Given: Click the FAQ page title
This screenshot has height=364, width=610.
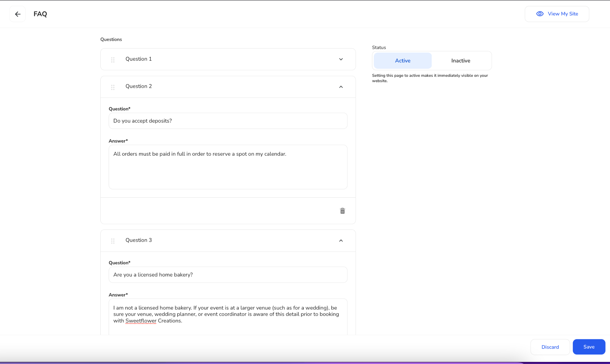Looking at the screenshot, I should 40,14.
